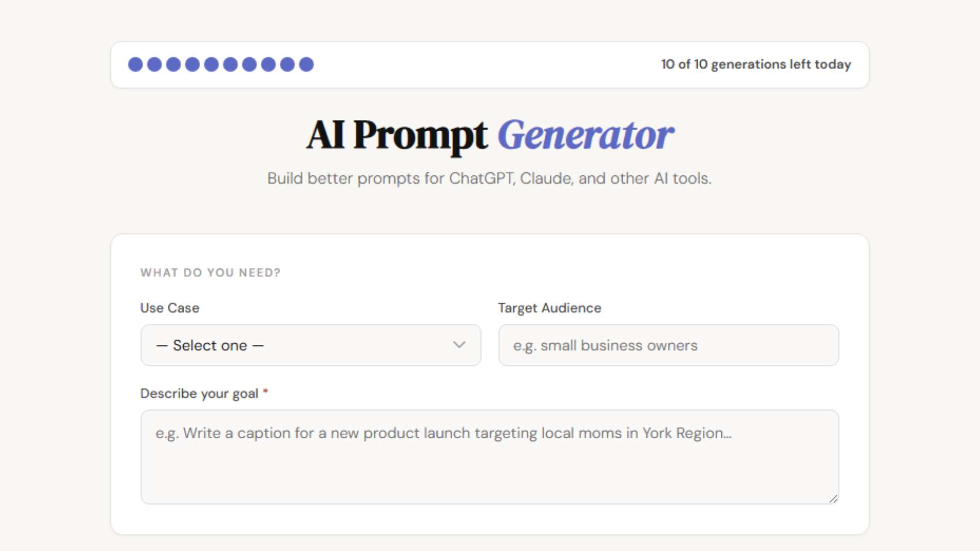Click the Describe your goal label
Screen dimensions: 980x551
point(199,394)
